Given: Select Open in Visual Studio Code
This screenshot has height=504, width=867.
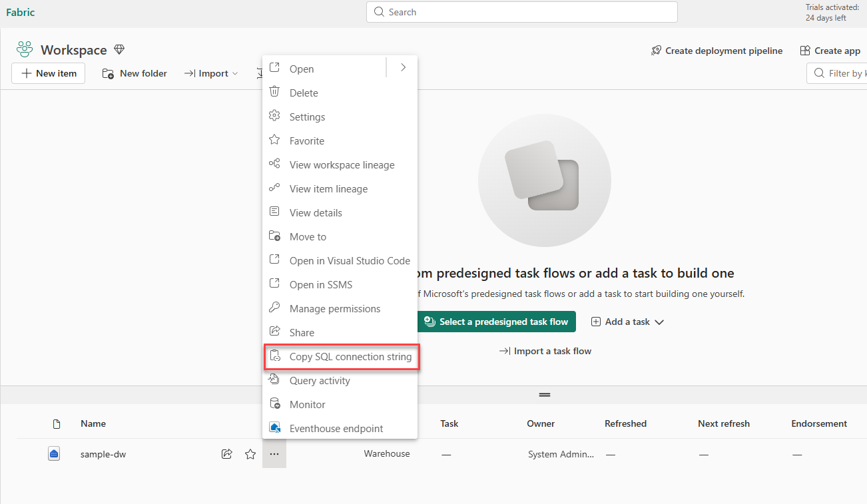Looking at the screenshot, I should click(x=340, y=260).
